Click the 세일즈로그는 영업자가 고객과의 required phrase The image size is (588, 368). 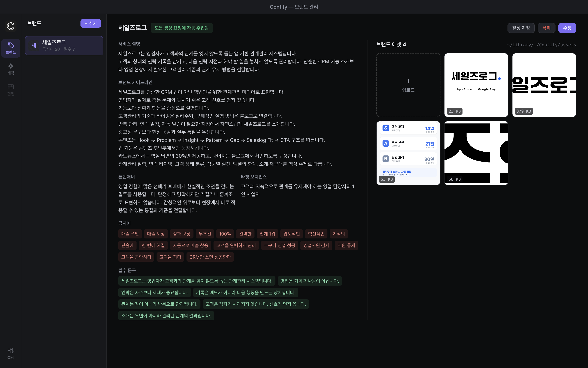coord(197,281)
